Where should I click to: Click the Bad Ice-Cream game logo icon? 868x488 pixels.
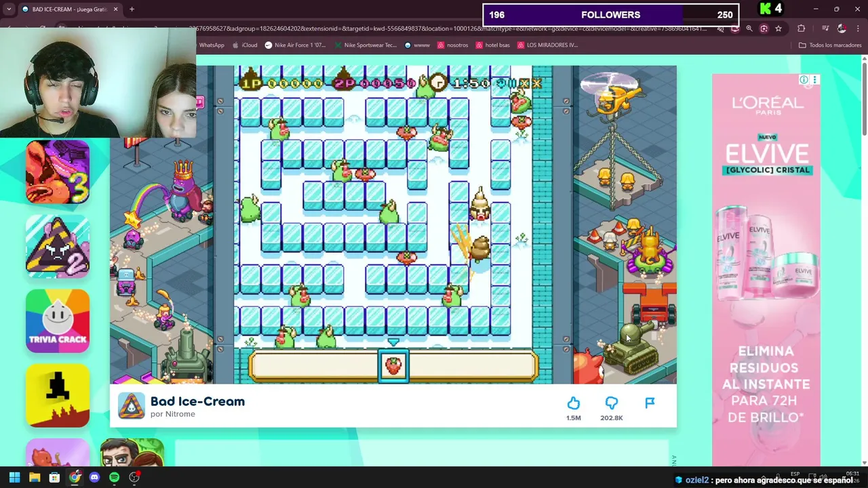coord(132,406)
